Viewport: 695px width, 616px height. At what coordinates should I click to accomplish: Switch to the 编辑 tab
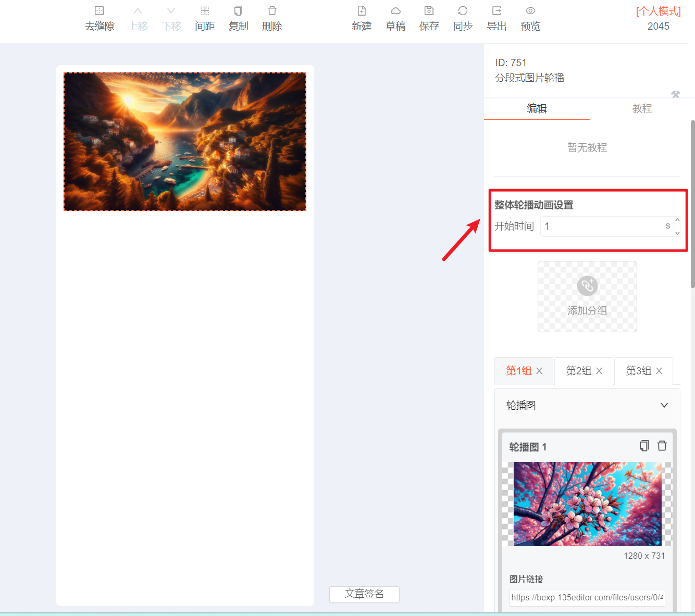pyautogui.click(x=537, y=108)
